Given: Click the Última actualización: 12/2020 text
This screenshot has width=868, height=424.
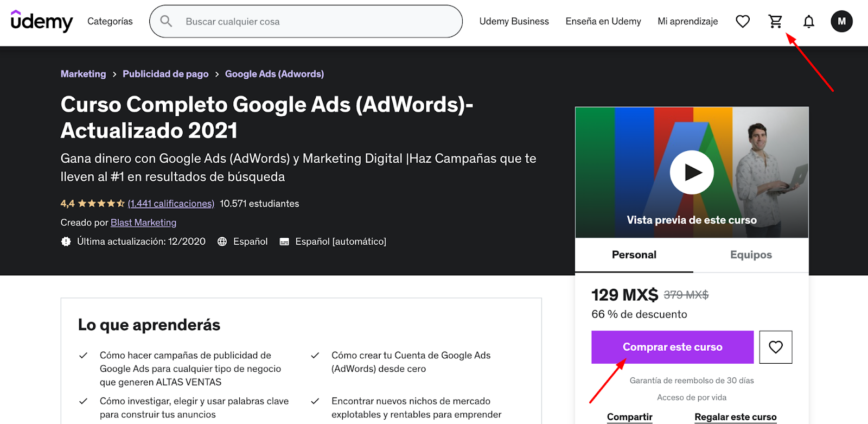Looking at the screenshot, I should 141,242.
